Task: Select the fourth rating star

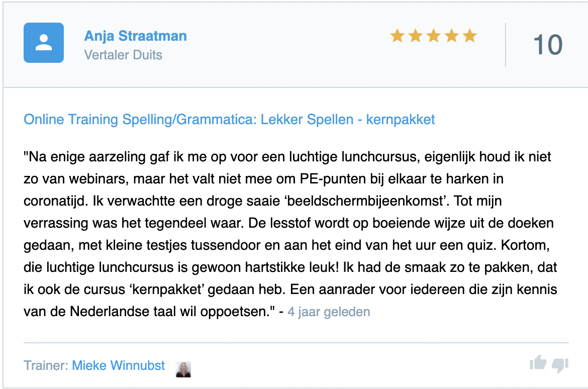Action: pos(451,35)
